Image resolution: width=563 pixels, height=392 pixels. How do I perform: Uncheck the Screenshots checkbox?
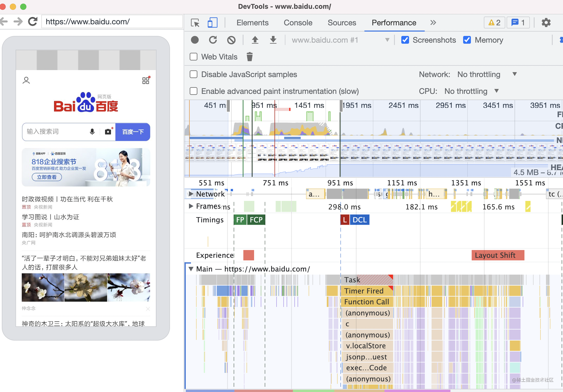click(x=405, y=40)
